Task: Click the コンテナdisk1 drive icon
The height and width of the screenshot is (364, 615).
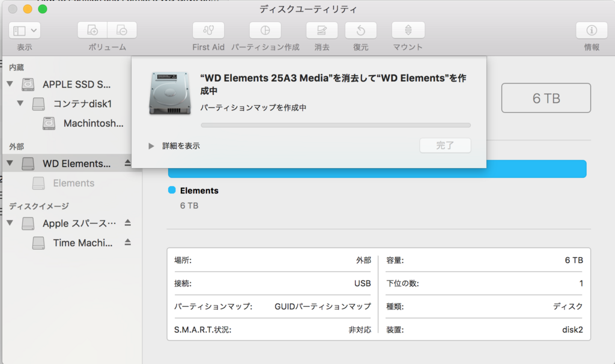Action: (38, 103)
